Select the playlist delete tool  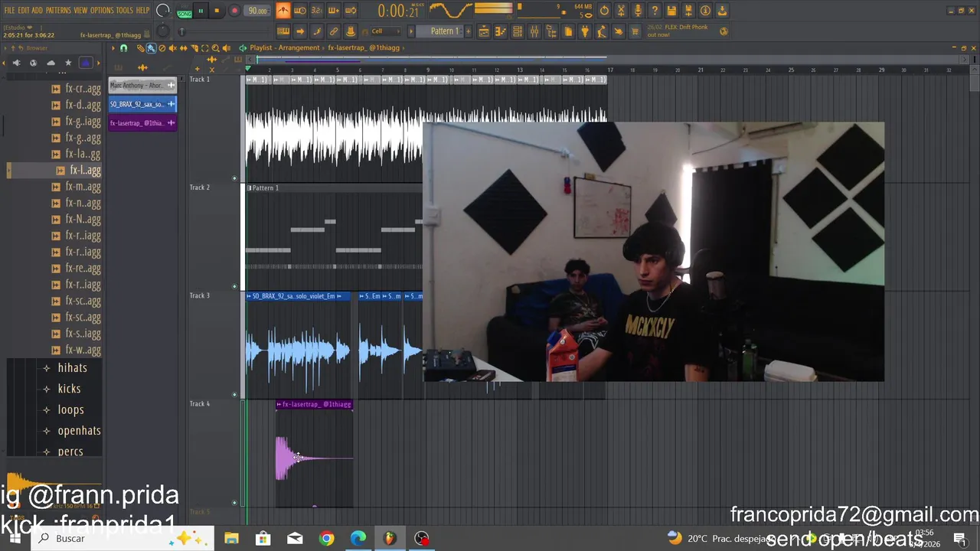click(162, 48)
